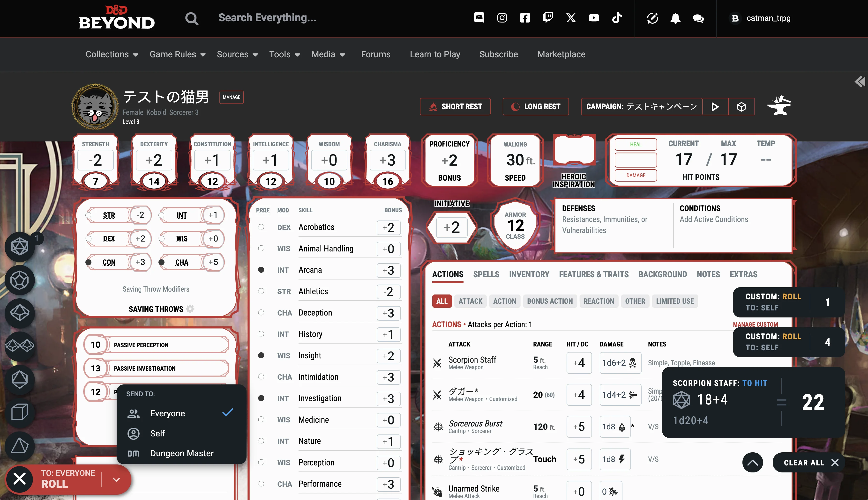This screenshot has height=500, width=868.
Task: Select the d20 die in dice tray
Action: tap(20, 247)
